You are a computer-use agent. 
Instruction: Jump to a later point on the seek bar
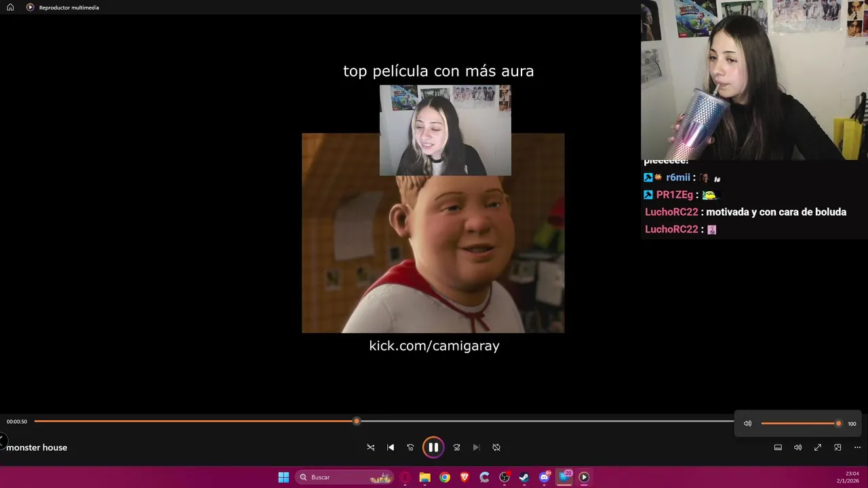click(x=546, y=422)
